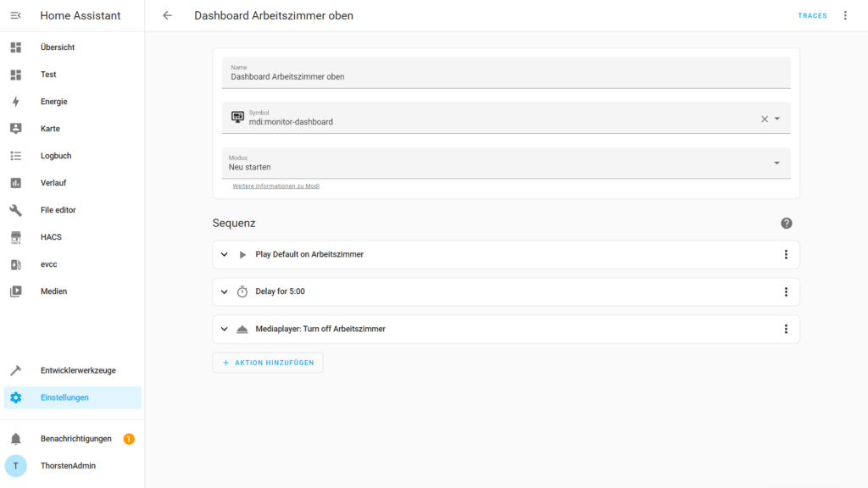Screen dimensions: 868x488
Task: Open the Turn off Arbeitszimmer action menu
Action: [785, 329]
